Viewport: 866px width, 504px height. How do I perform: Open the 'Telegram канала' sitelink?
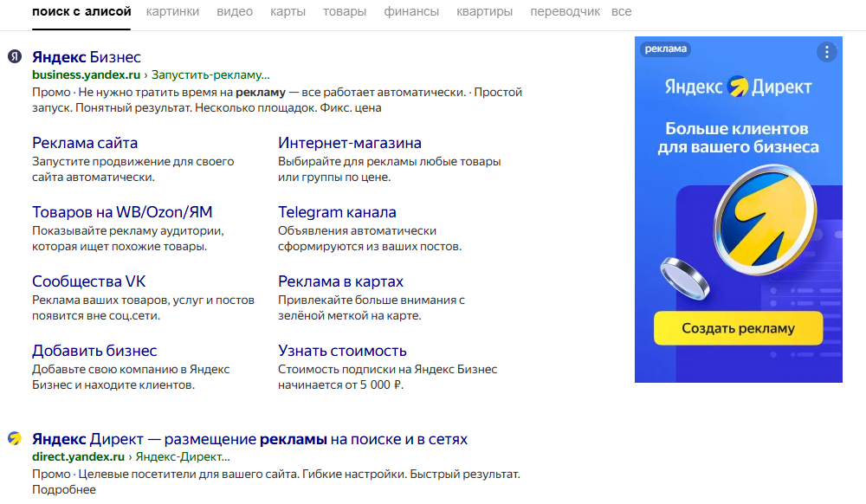337,212
